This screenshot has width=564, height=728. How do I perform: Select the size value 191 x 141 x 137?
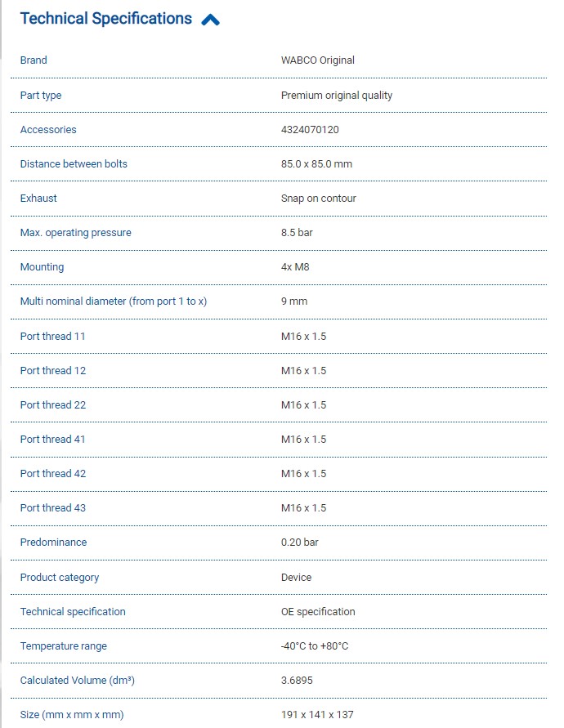pos(317,715)
